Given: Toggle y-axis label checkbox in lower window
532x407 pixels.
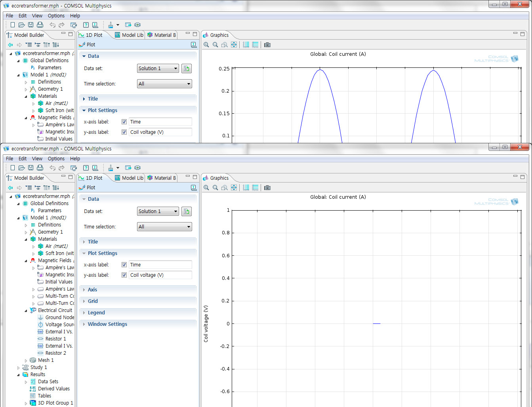Looking at the screenshot, I should 124,275.
